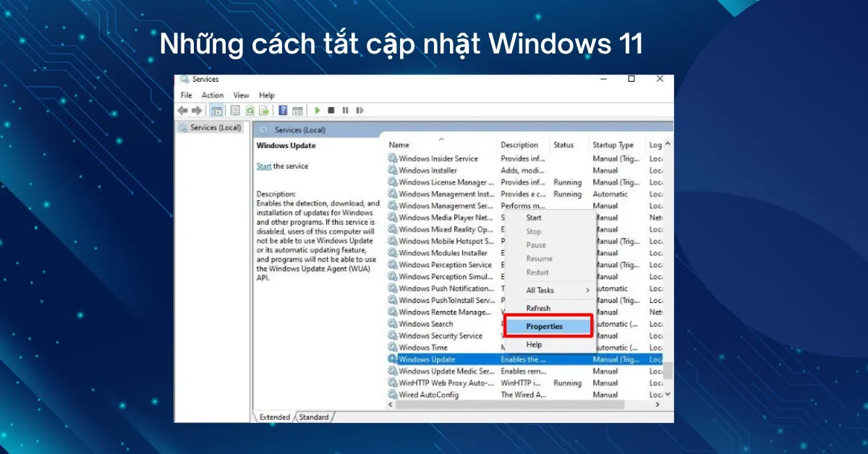
Task: Select the Windows Update service row
Action: point(524,359)
